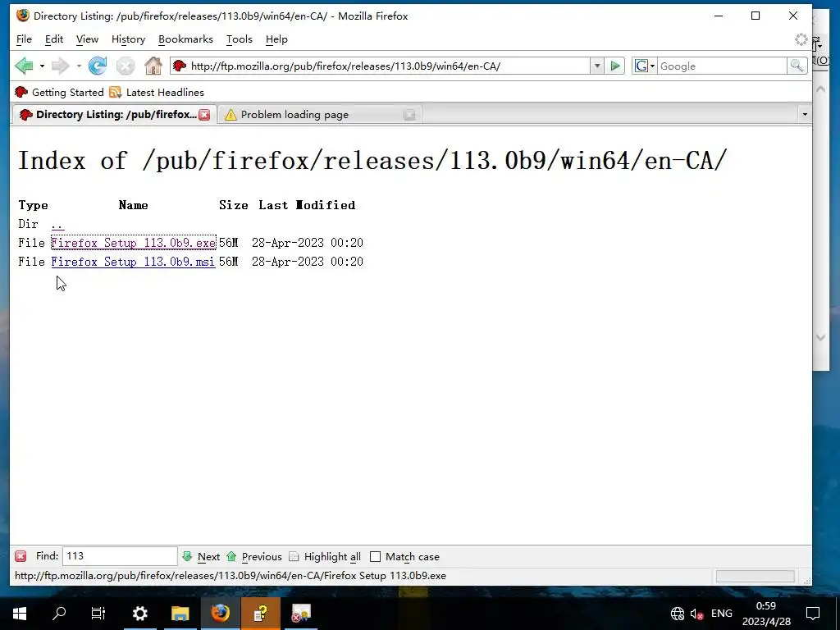The image size is (840, 630).
Task: Open Settings from the taskbar
Action: [x=139, y=614]
